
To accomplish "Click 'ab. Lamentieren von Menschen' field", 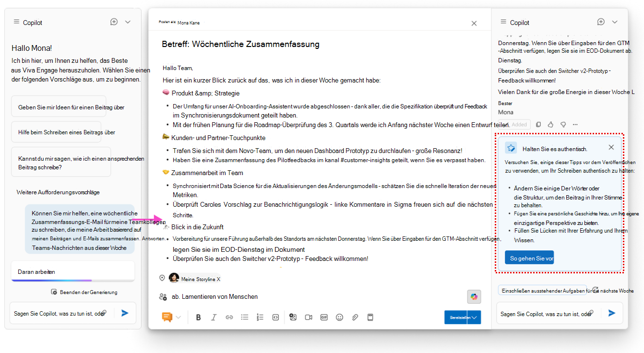I will [215, 297].
